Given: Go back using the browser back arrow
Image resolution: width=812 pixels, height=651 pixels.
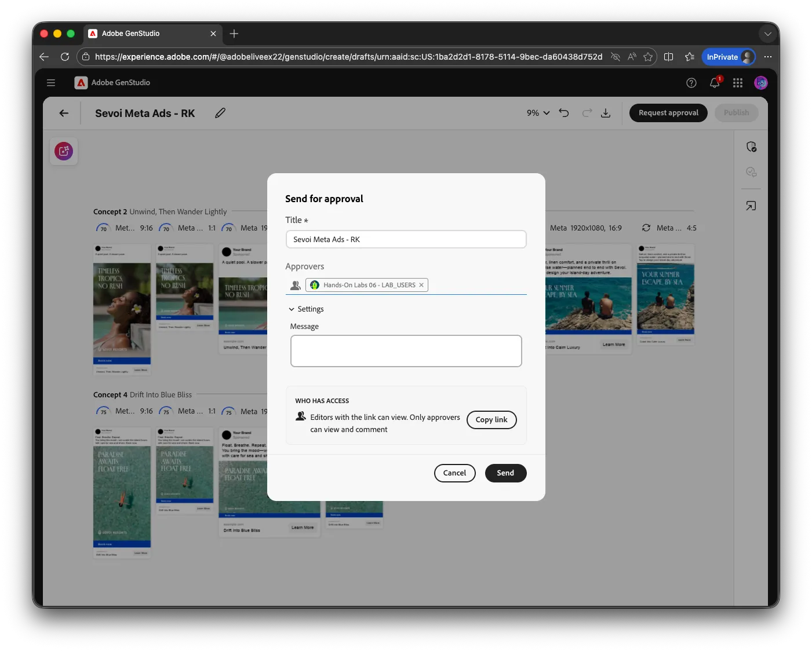Looking at the screenshot, I should pos(44,57).
